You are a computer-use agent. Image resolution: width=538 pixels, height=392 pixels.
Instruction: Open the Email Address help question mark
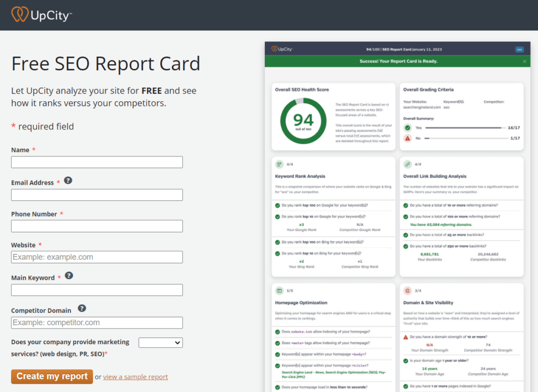tap(68, 180)
